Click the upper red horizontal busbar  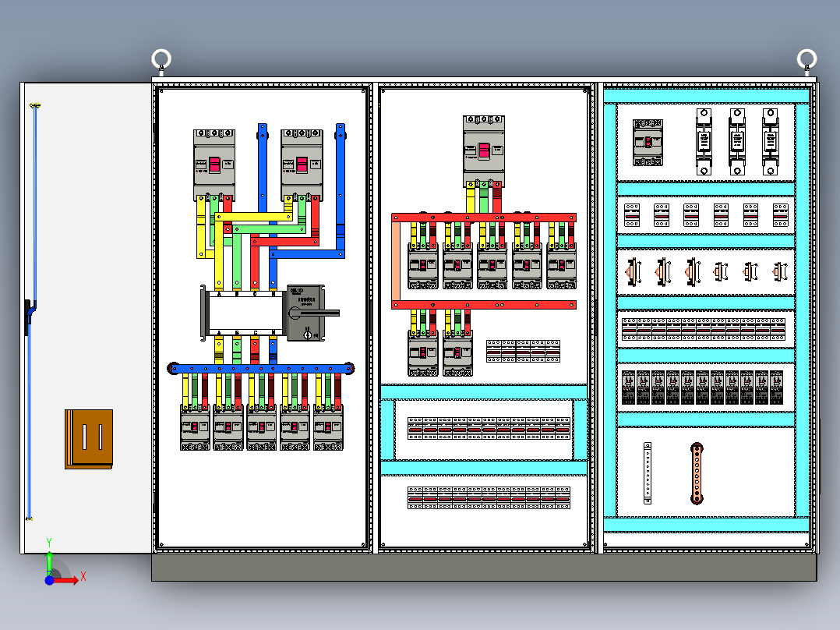point(484,218)
